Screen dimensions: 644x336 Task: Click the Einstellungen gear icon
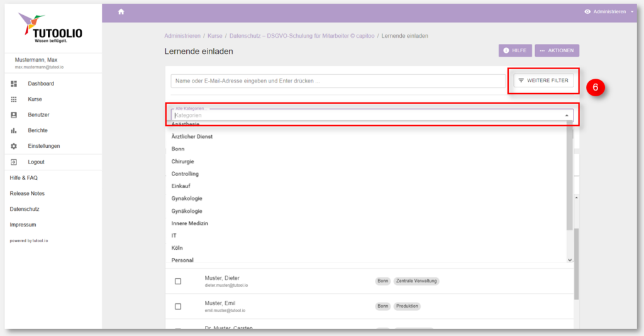coord(14,146)
